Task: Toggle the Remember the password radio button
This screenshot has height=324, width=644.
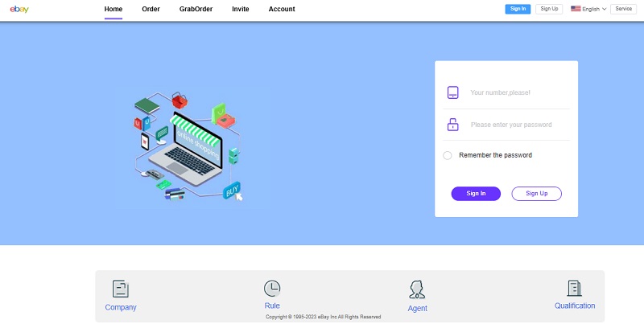Action: point(448,155)
